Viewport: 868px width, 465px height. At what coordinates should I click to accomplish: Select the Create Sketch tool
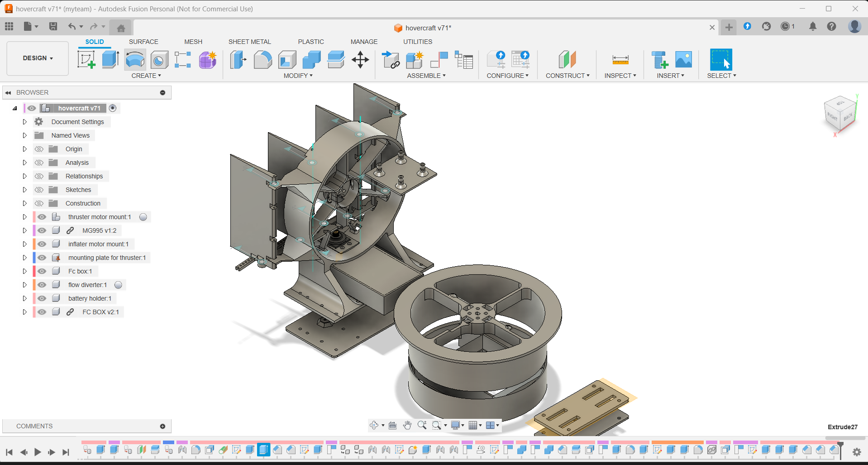86,59
